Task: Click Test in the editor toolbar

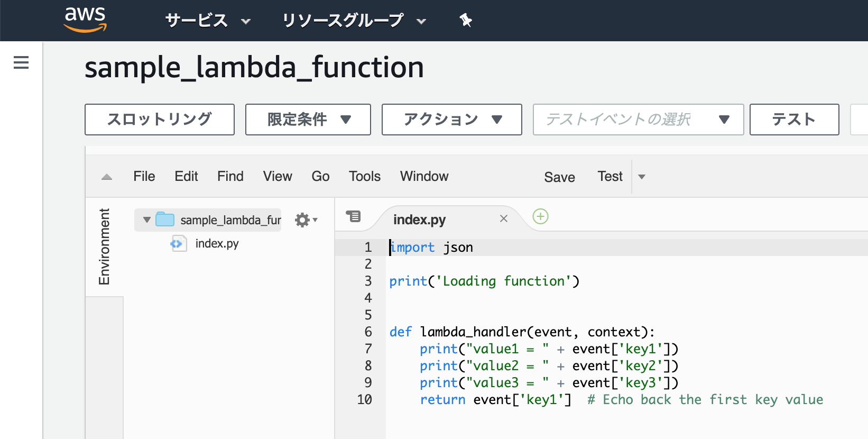Action: pyautogui.click(x=610, y=176)
